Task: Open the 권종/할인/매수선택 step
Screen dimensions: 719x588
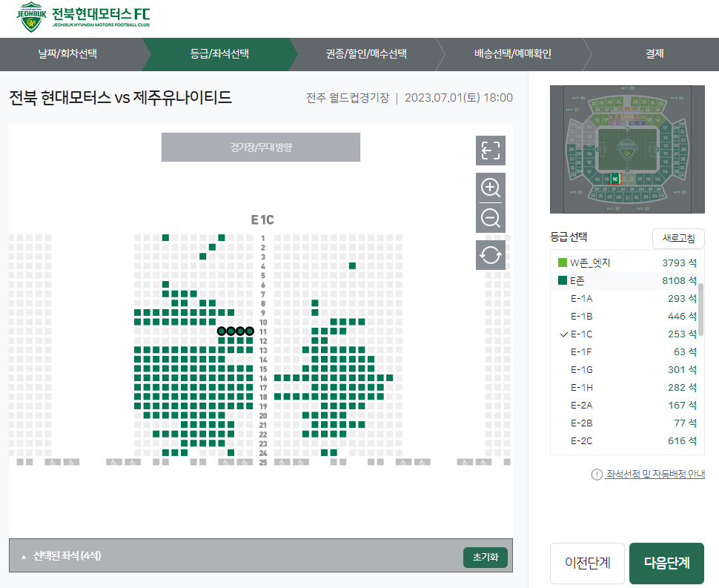Action: [x=366, y=53]
